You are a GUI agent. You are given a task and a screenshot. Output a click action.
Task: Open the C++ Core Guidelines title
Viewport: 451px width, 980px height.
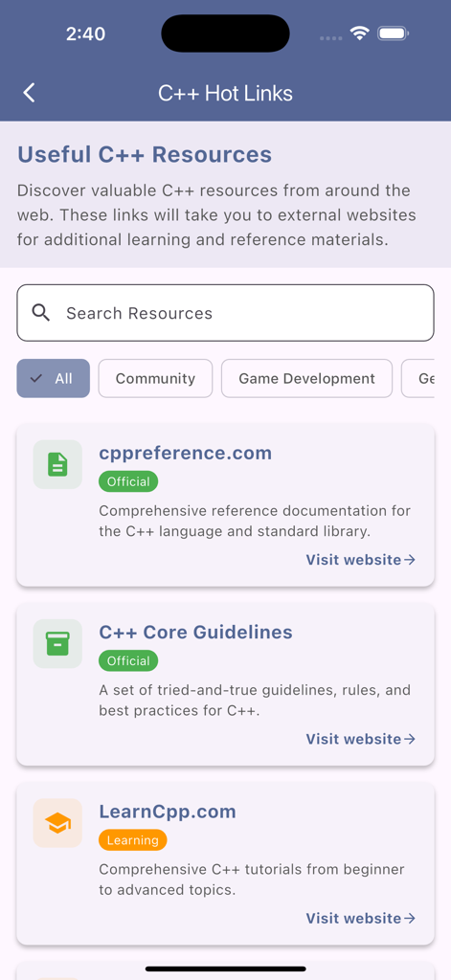(x=195, y=632)
